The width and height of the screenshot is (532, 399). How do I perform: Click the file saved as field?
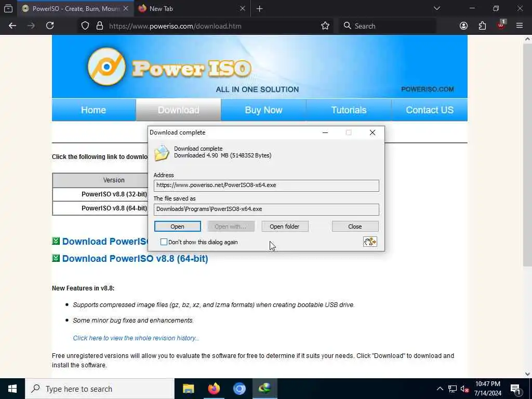click(267, 209)
